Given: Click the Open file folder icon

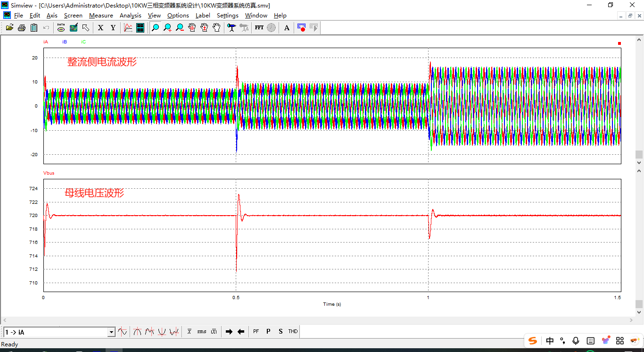Looking at the screenshot, I should (9, 28).
